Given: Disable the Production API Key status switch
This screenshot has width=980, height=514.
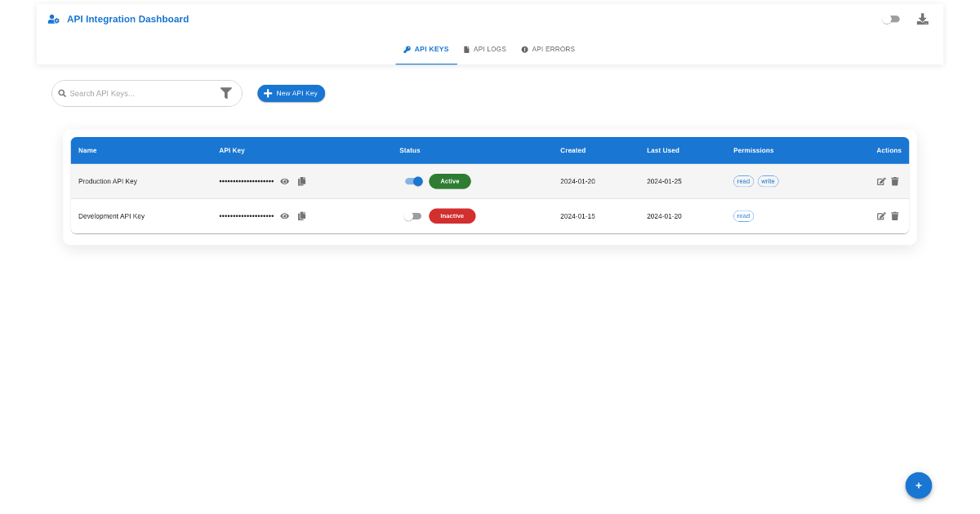Looking at the screenshot, I should click(x=414, y=181).
